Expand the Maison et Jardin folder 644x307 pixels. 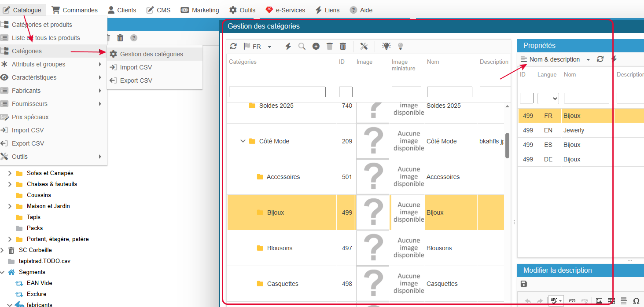click(x=10, y=206)
